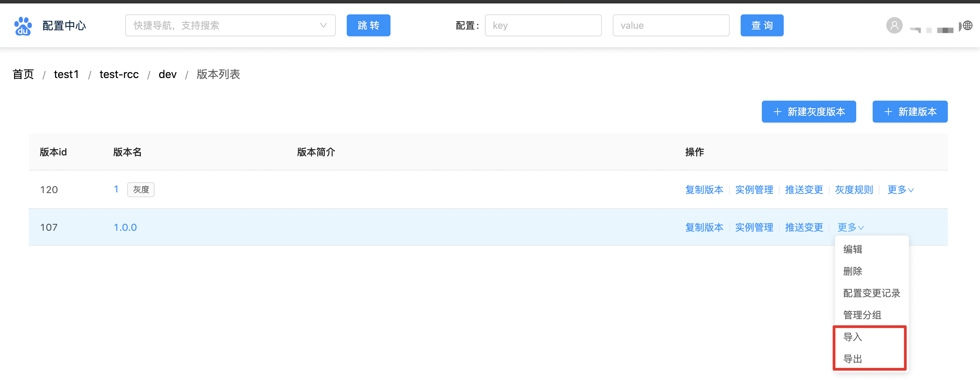Click 复制版本 for version 120

704,190
